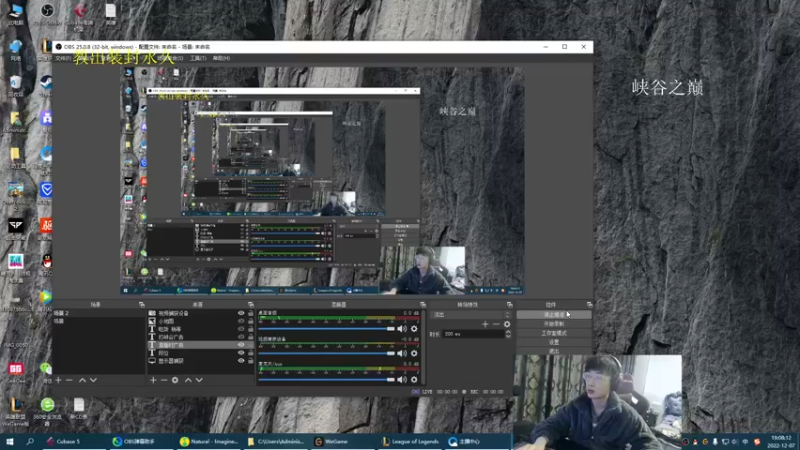This screenshot has width=800, height=450.
Task: Add a transition with plus icon in 转场特效 panel
Action: tap(485, 324)
